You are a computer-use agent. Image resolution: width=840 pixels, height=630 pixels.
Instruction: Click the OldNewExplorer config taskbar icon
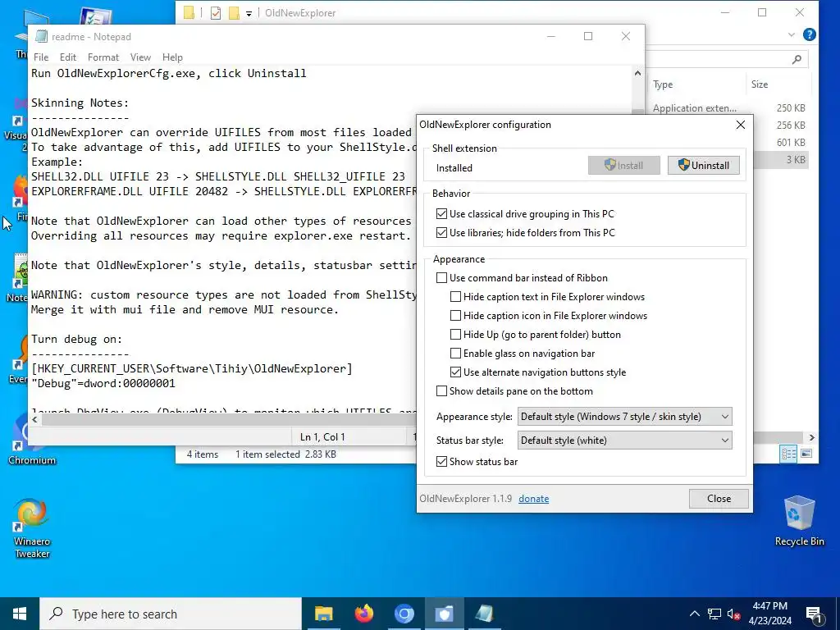444,614
